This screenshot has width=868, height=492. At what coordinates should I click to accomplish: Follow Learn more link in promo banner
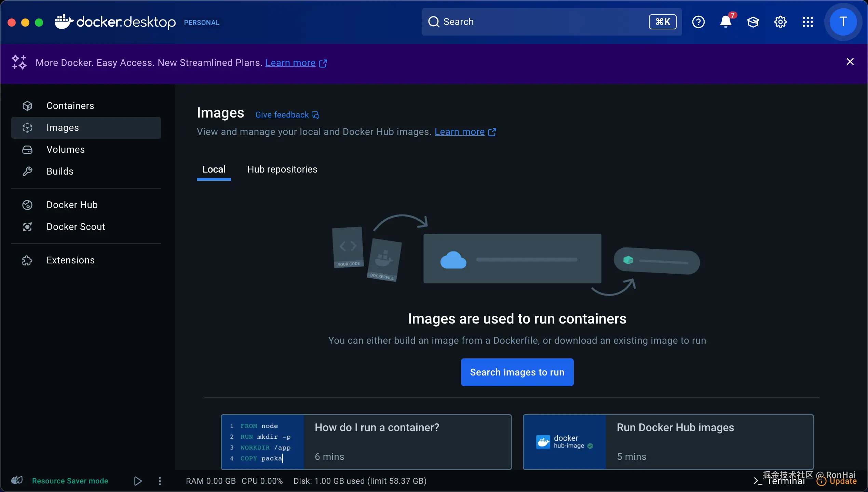point(290,63)
